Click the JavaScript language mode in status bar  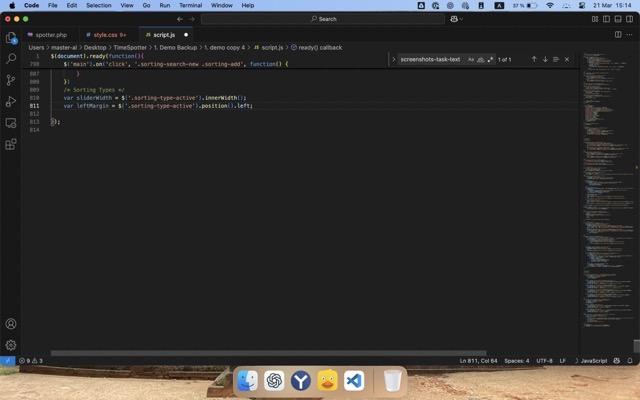pyautogui.click(x=594, y=360)
